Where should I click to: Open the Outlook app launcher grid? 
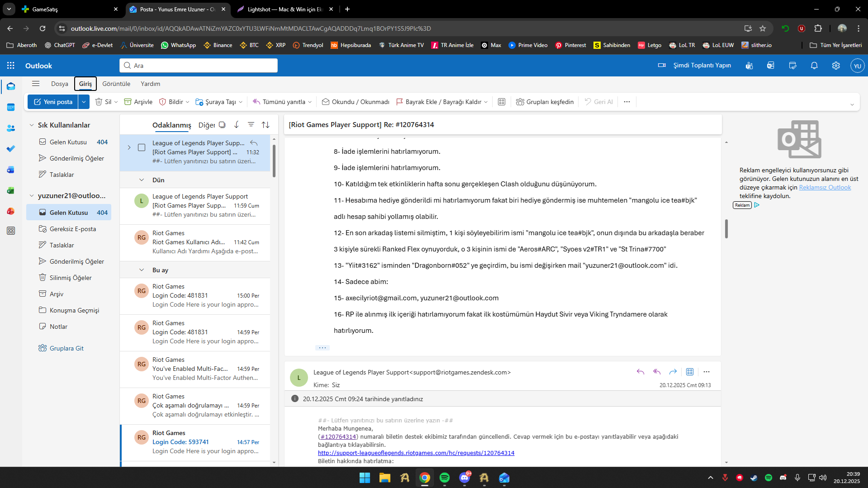(11, 66)
